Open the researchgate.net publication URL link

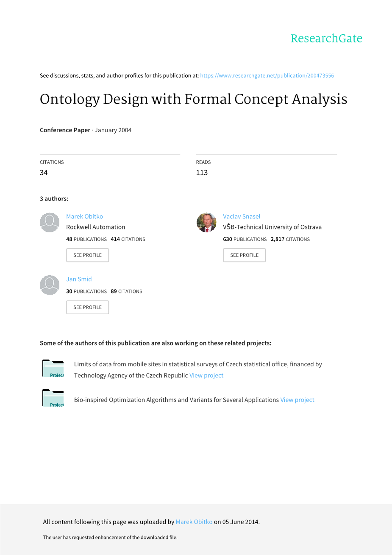pos(267,75)
